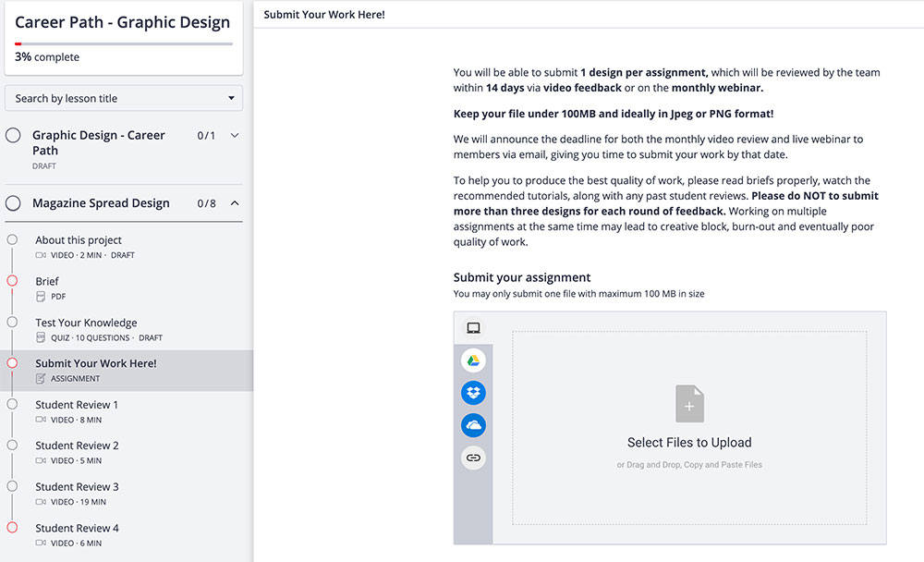Open the About this project lesson
The image size is (924, 562).
click(x=79, y=240)
